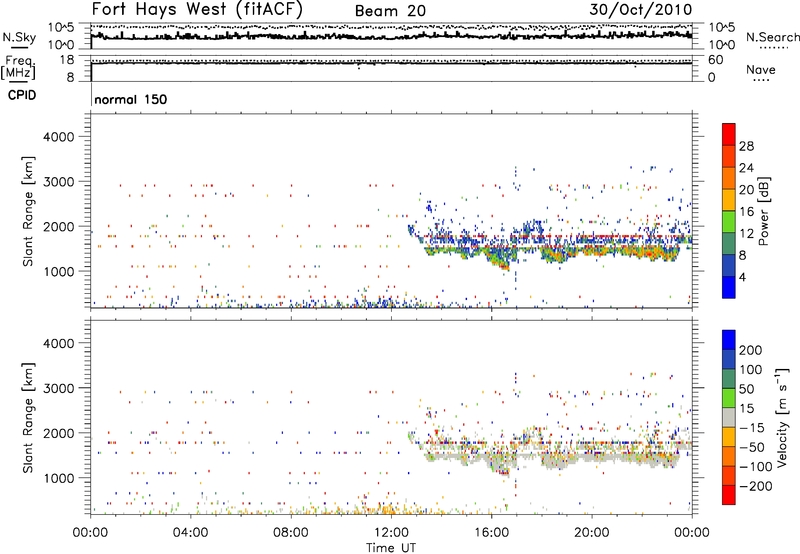Click the power panel 'Slant Range [km]' label
The width and height of the screenshot is (800, 554).
point(28,211)
